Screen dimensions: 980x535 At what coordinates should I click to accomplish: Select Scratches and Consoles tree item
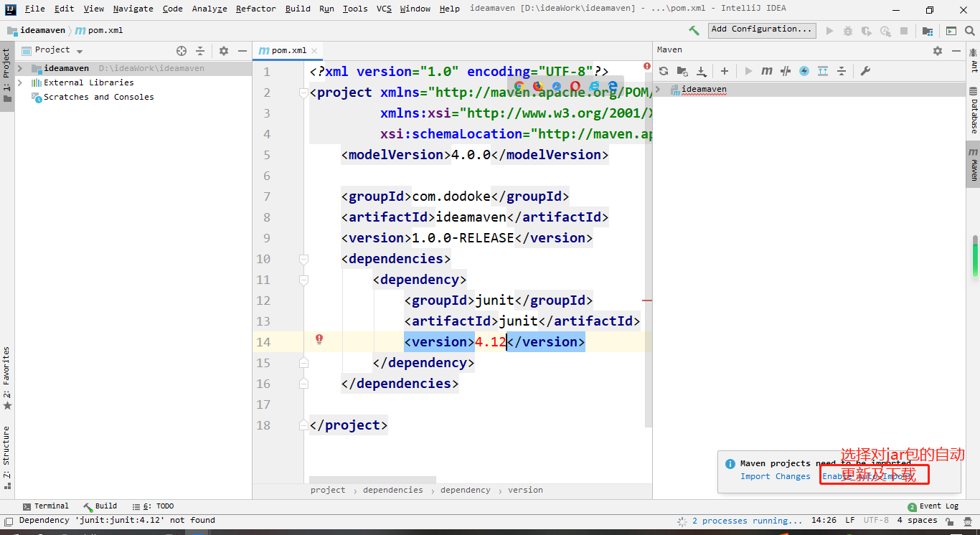click(x=98, y=97)
